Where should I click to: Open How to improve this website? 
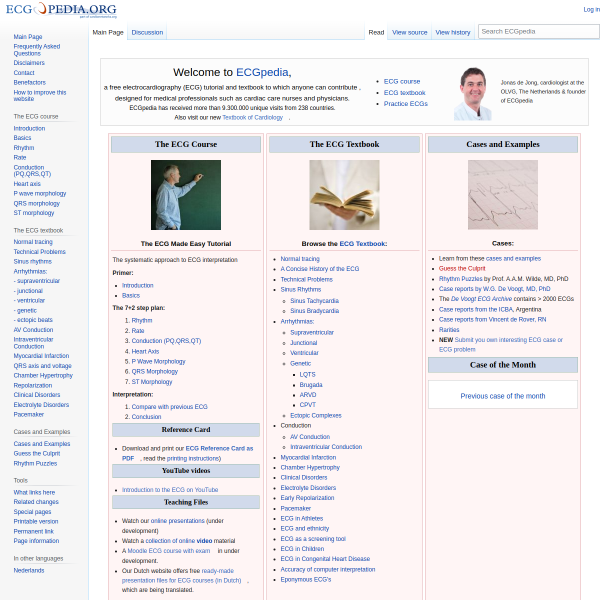tap(40, 96)
